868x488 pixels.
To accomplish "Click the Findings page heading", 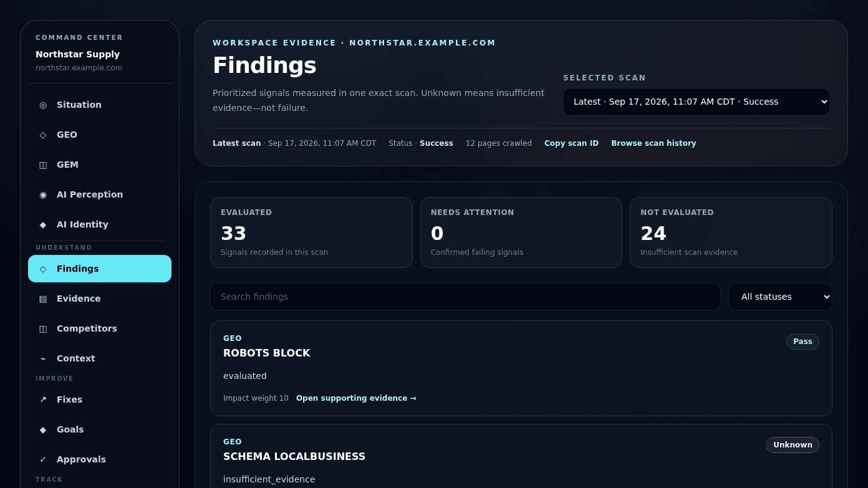I will (x=264, y=65).
